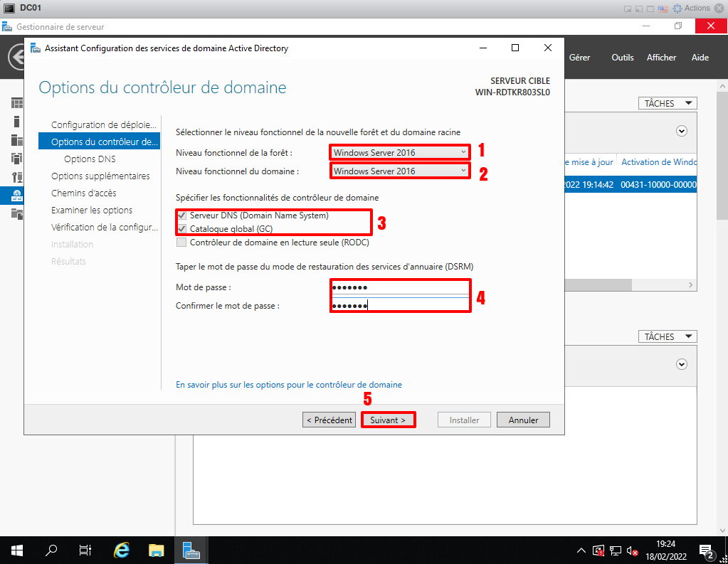Open the domain controller options help link

[x=288, y=385]
